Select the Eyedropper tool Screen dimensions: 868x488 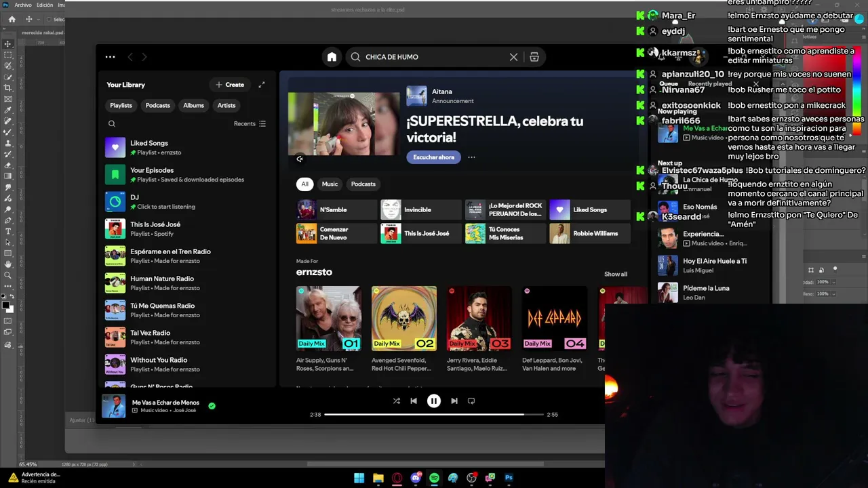(8, 110)
